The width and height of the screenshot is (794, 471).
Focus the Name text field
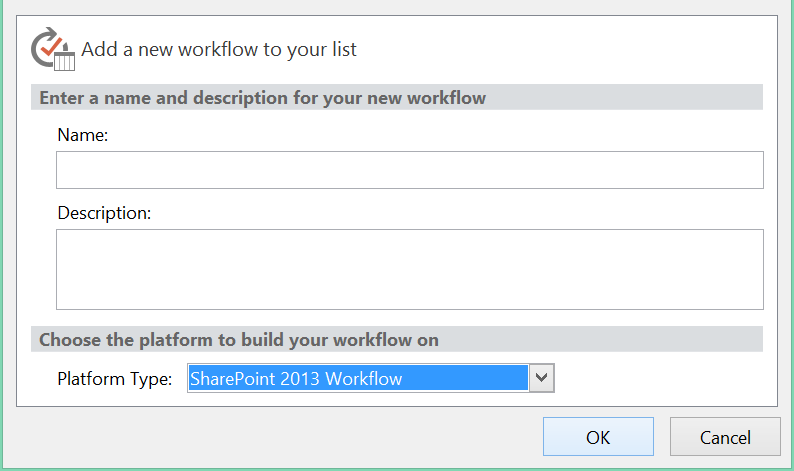coord(409,170)
